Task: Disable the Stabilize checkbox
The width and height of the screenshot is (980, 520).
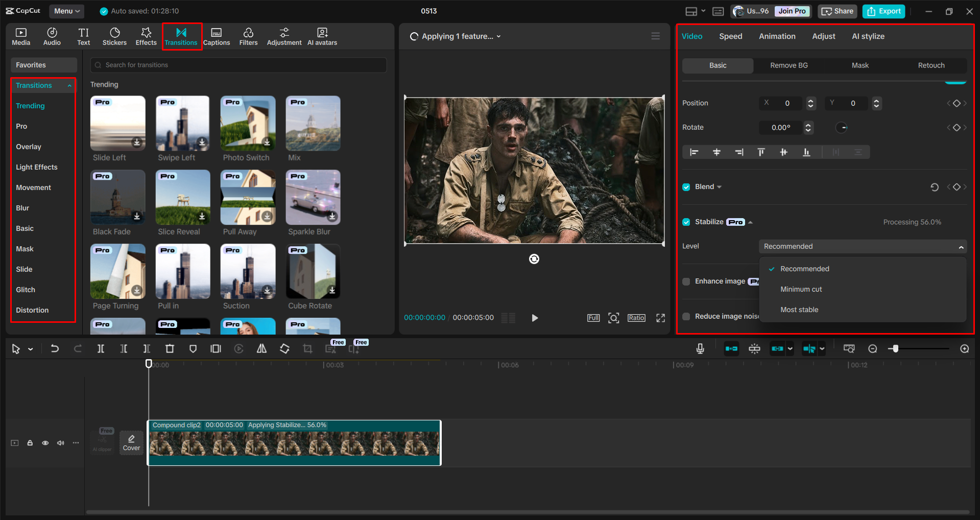Action: click(x=686, y=222)
